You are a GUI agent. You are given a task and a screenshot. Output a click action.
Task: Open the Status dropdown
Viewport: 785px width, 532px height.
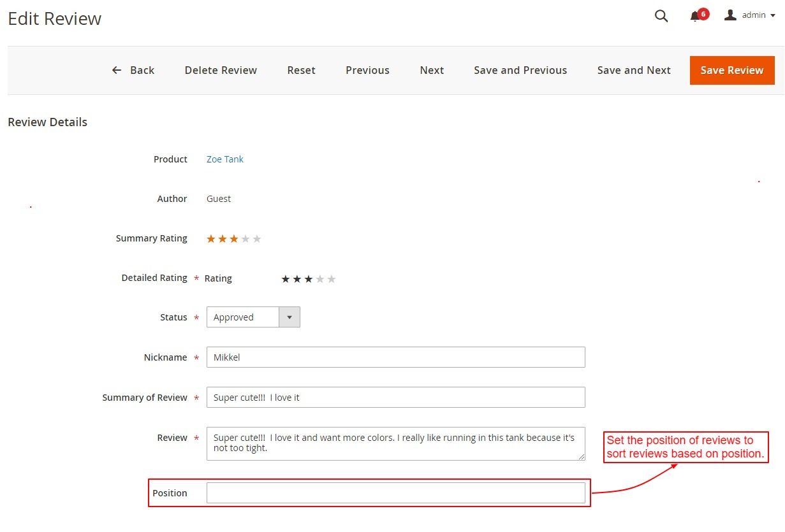click(x=290, y=317)
